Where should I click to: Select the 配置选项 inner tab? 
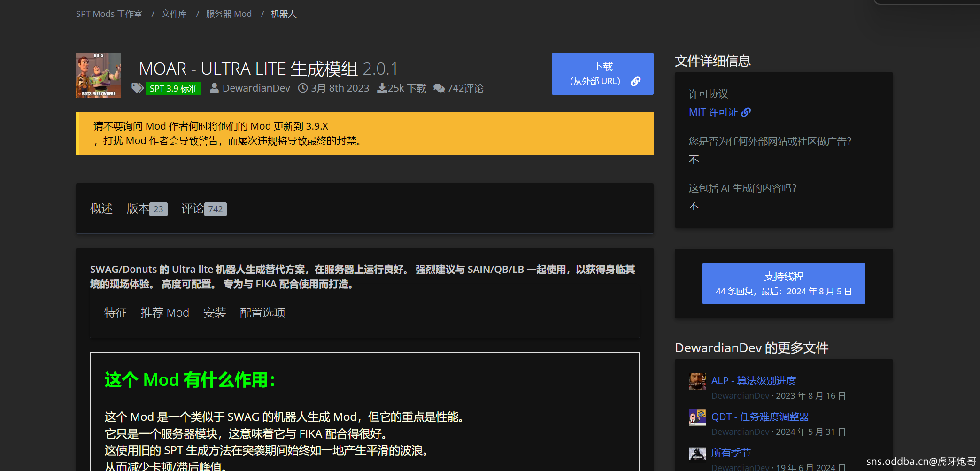tap(262, 313)
